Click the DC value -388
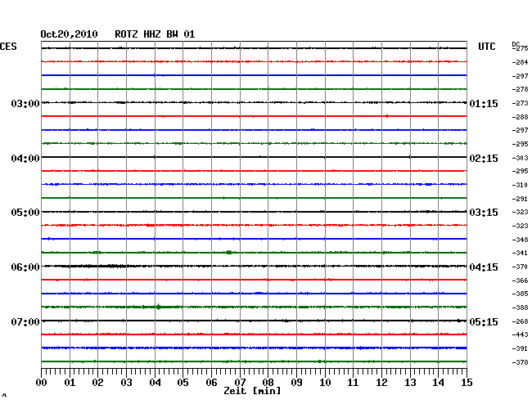 tap(520, 307)
